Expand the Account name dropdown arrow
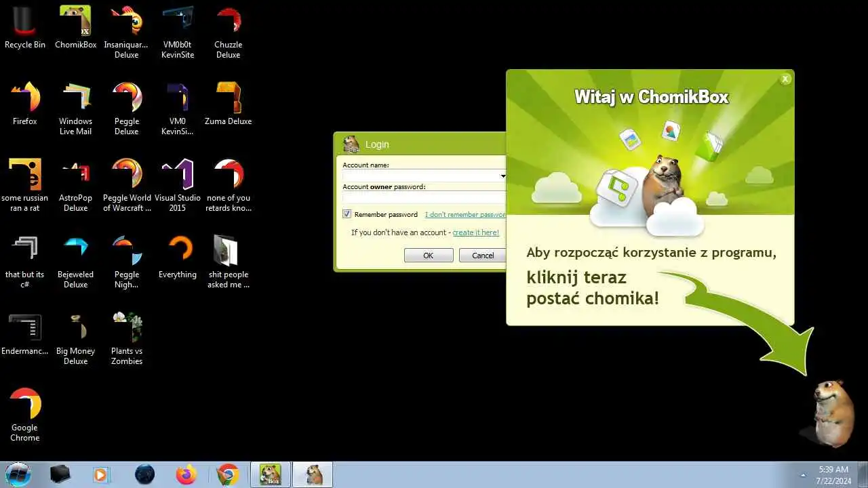The height and width of the screenshot is (488, 868). (x=502, y=176)
